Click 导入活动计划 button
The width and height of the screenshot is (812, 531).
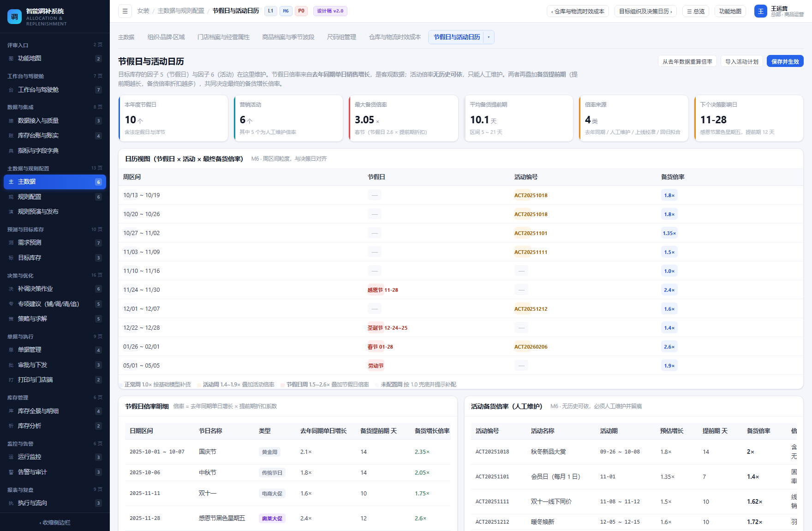coord(742,61)
